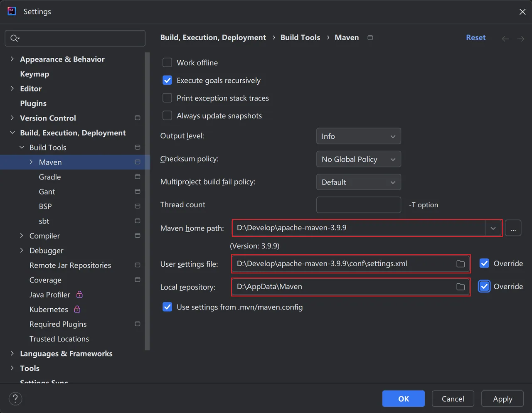Click the folder icon in Local repository field
The height and width of the screenshot is (413, 532).
pos(461,287)
